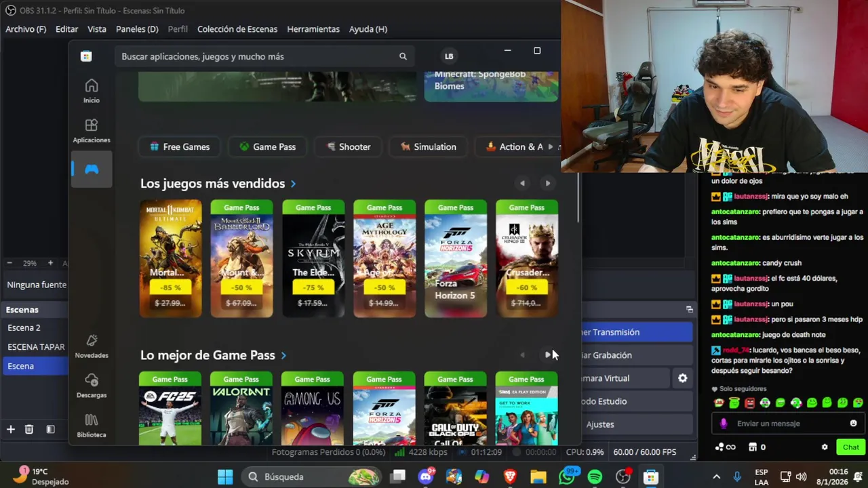Image resolution: width=868 pixels, height=488 pixels.
Task: Open Biblioteca in the Store sidebar
Action: click(x=91, y=426)
